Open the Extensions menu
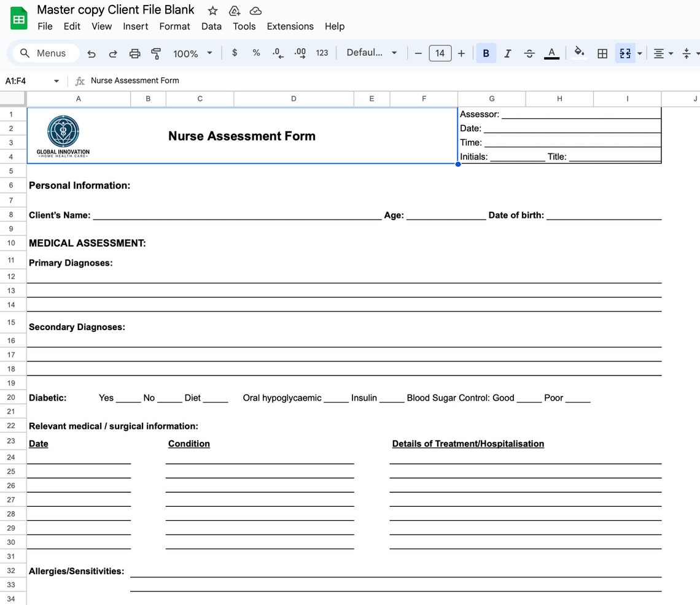Image resolution: width=700 pixels, height=605 pixels. point(290,26)
